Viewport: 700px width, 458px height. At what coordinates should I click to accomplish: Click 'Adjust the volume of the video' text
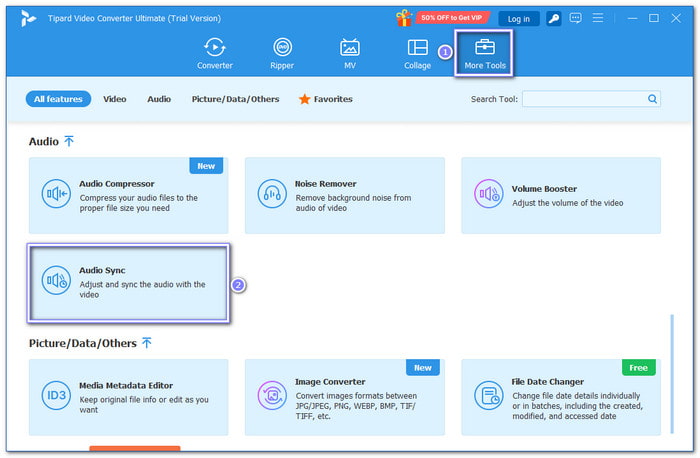point(567,203)
